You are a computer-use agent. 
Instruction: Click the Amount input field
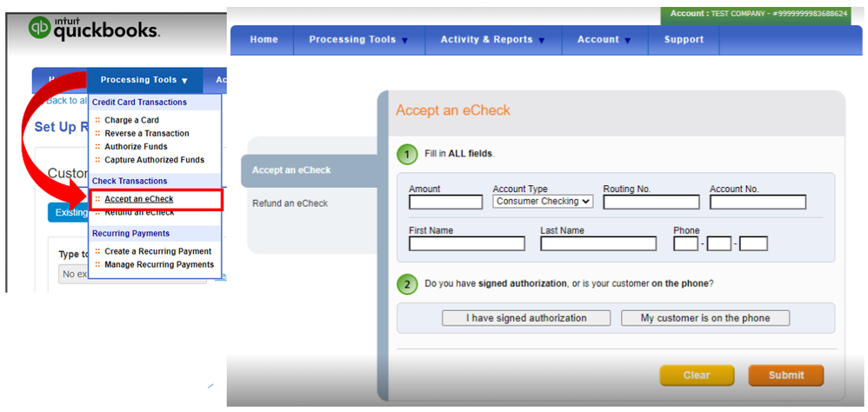445,202
